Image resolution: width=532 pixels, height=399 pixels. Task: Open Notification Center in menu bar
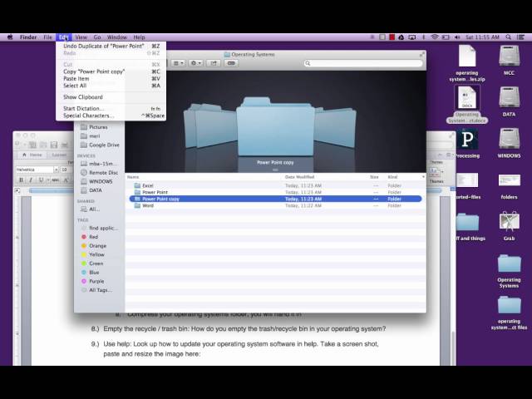tap(520, 37)
